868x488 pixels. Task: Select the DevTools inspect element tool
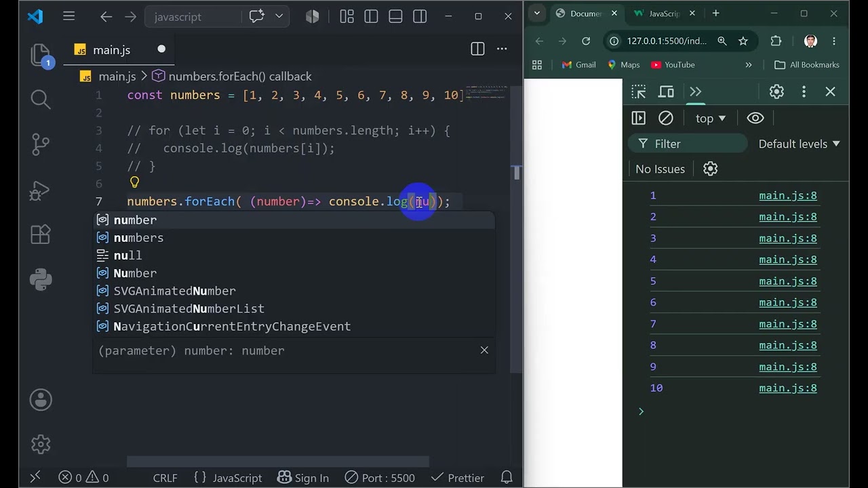[x=639, y=91]
